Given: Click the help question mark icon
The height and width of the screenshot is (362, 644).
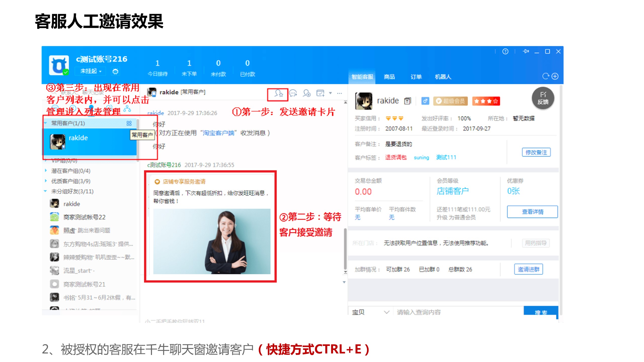Looking at the screenshot, I should [505, 52].
